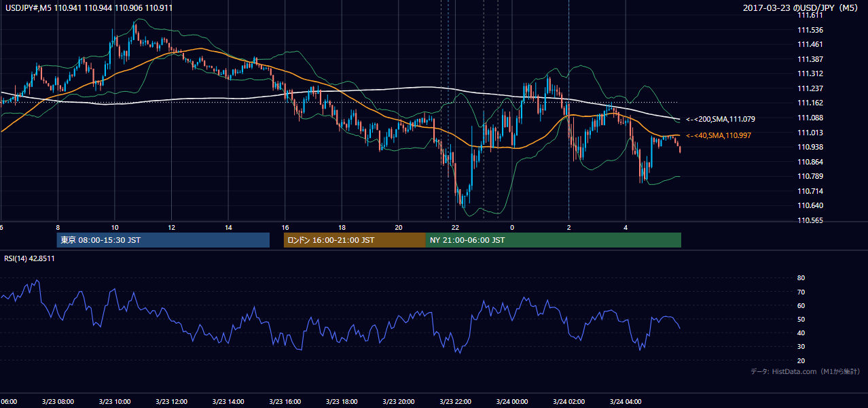Click the HistData.com data source credit
The height and width of the screenshot is (408, 868).
click(806, 371)
